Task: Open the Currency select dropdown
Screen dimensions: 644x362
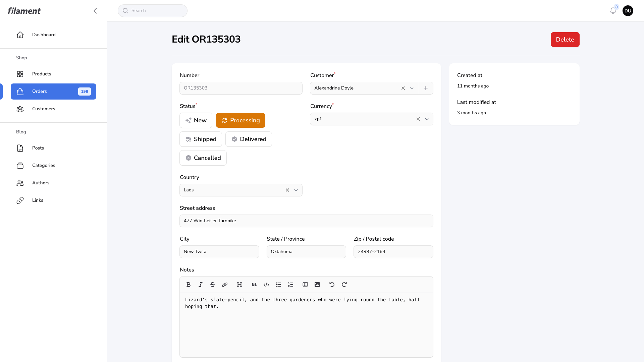Action: point(427,119)
